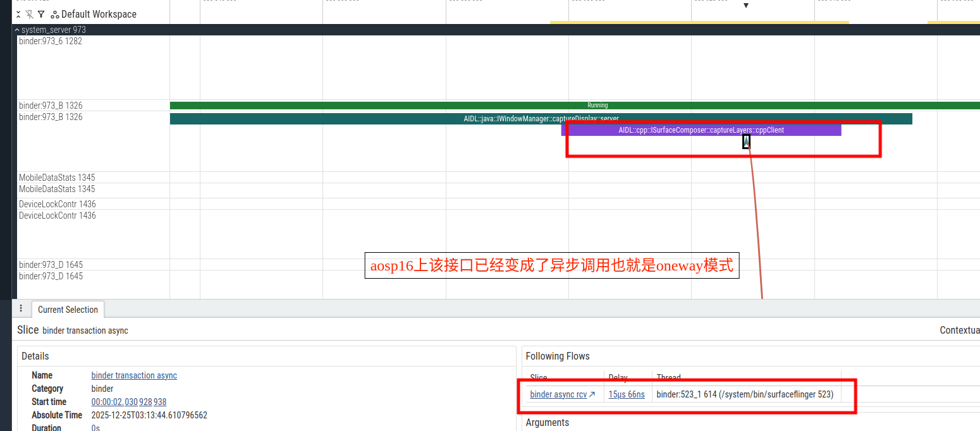
Task: Open the three-dot menu beside Current Selection
Action: [x=21, y=308]
